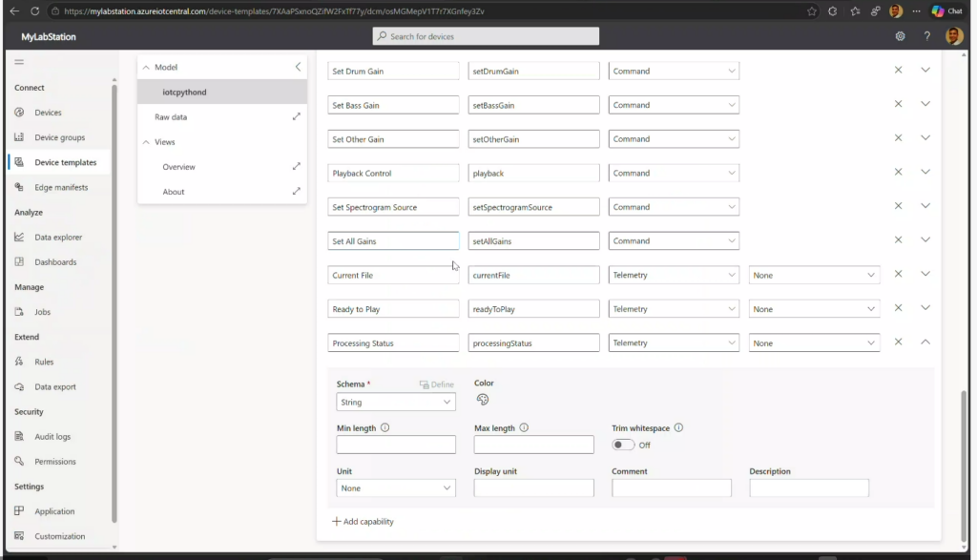Toggle the Trim whitespace switch
The width and height of the screenshot is (977, 560).
point(623,445)
